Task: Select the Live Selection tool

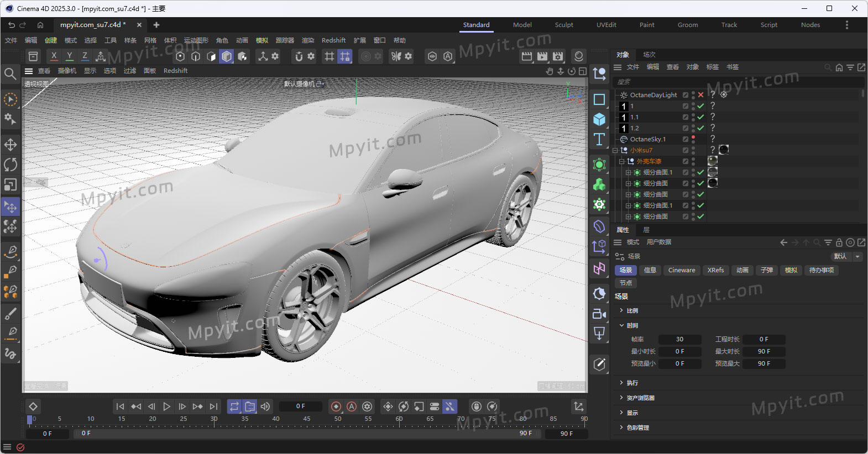Action: (11, 99)
